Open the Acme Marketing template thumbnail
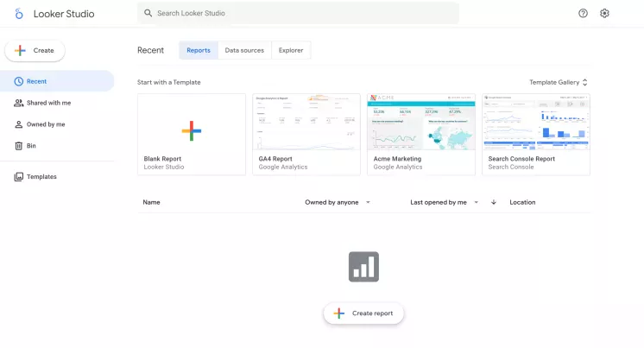Viewport: 644px width, 348px height. (421, 122)
